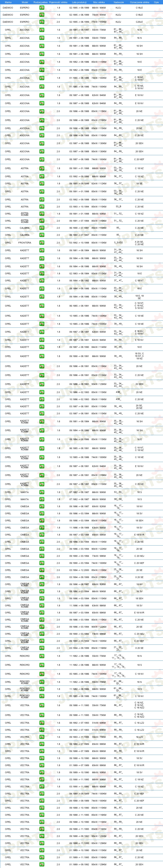This screenshot has height=868, width=163.
Task: Click the fuel icon in the Kadett C 18 NT row
Action: pos(41,281)
